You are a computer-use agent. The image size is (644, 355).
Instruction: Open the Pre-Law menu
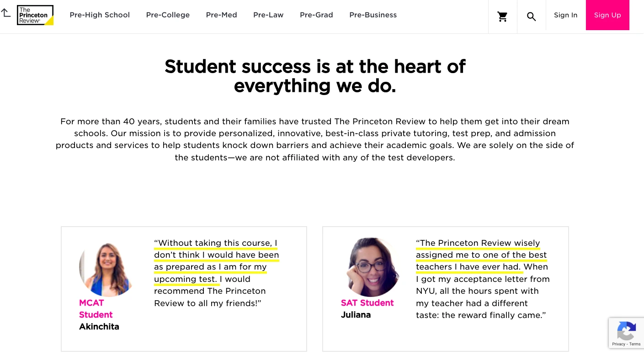tap(268, 15)
